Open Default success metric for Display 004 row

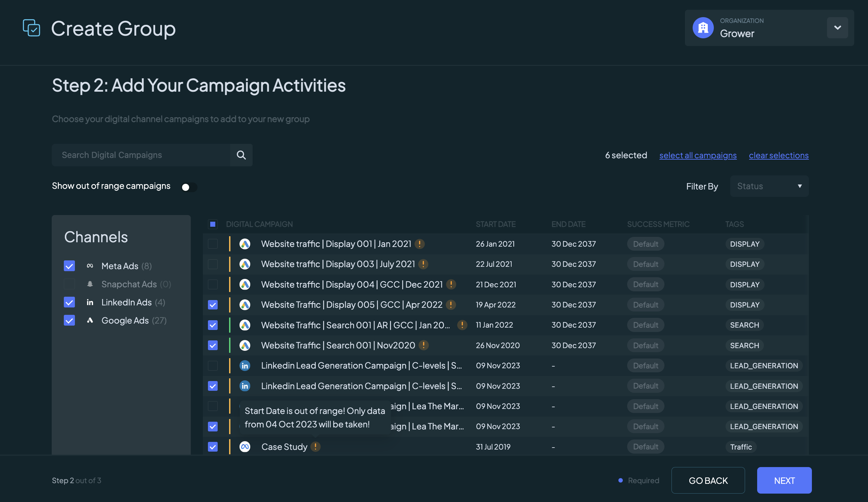645,285
